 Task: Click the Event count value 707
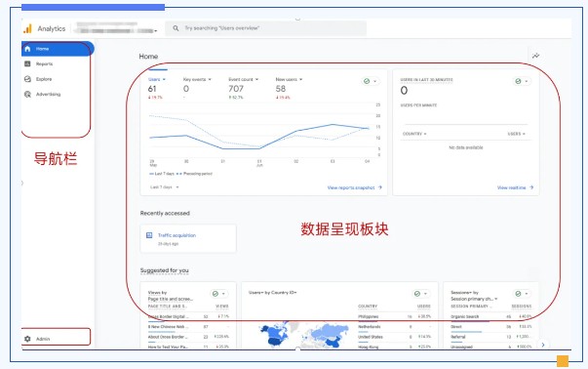[x=236, y=89]
